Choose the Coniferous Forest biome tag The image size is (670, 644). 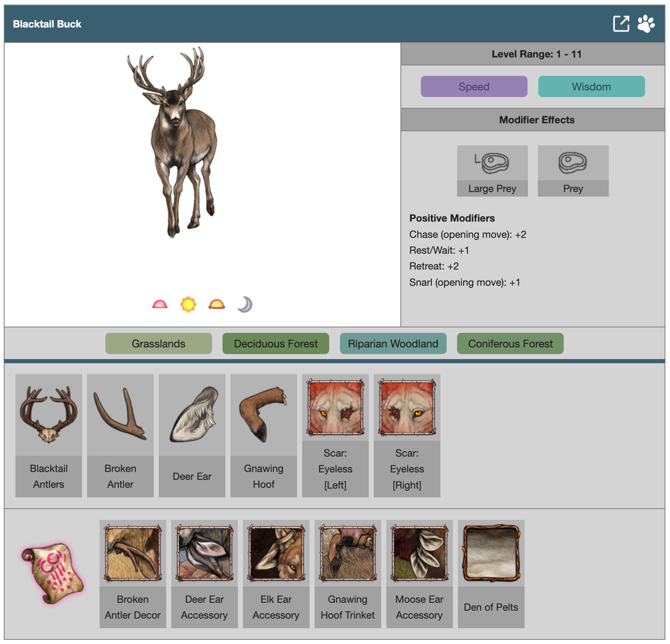(x=510, y=344)
